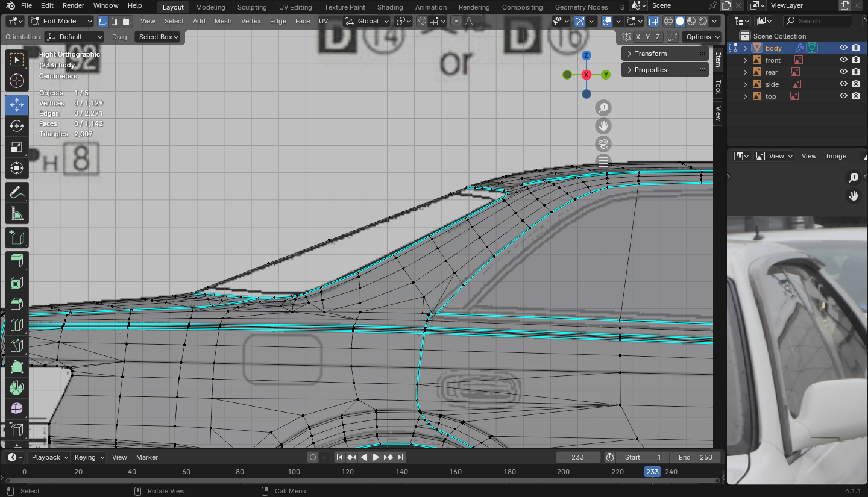
Task: Pick the Measure tool
Action: tap(17, 214)
